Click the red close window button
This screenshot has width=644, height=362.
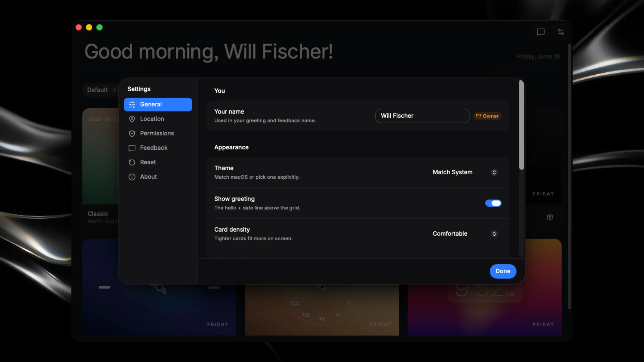[79, 28]
